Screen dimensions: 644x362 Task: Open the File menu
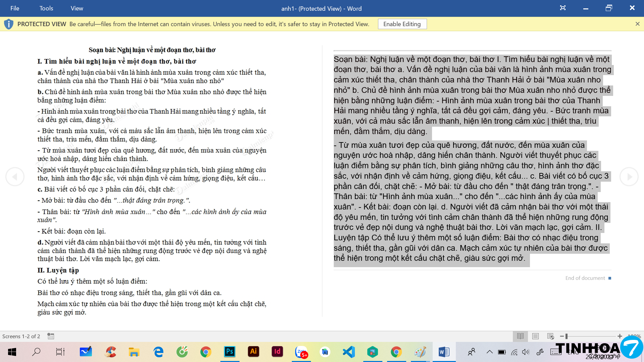pyautogui.click(x=15, y=8)
